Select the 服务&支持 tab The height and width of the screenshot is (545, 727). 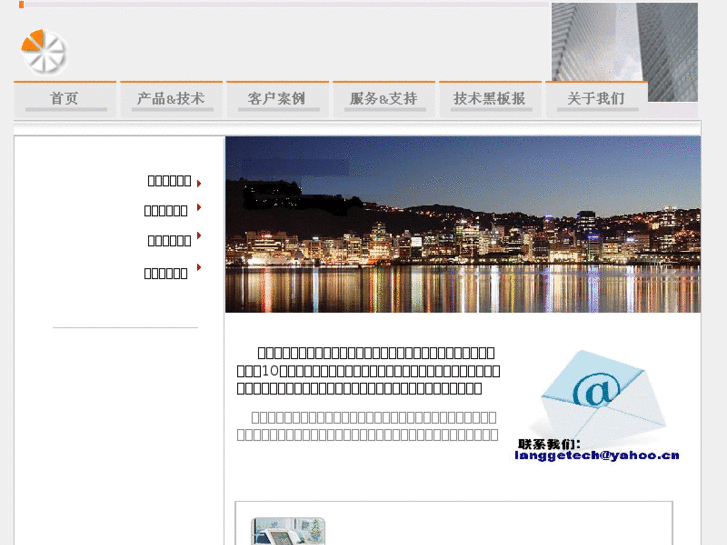point(384,99)
